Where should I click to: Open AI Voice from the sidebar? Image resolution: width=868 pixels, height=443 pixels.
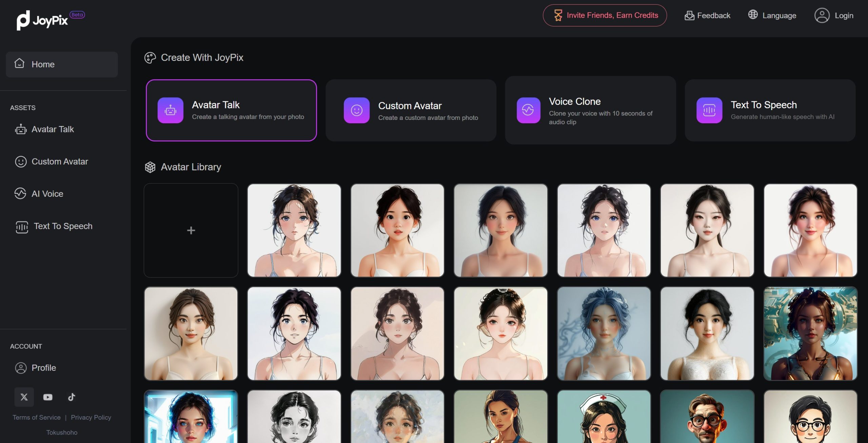click(47, 194)
